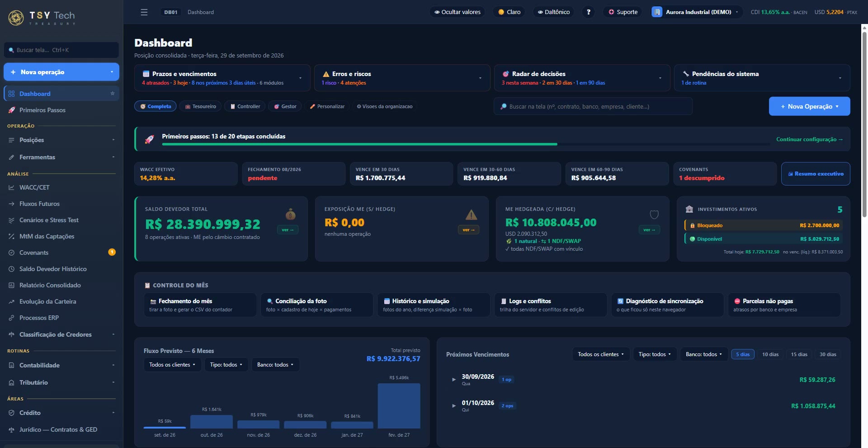Switch to the Tesoureiro view
868x448 pixels.
coord(200,106)
